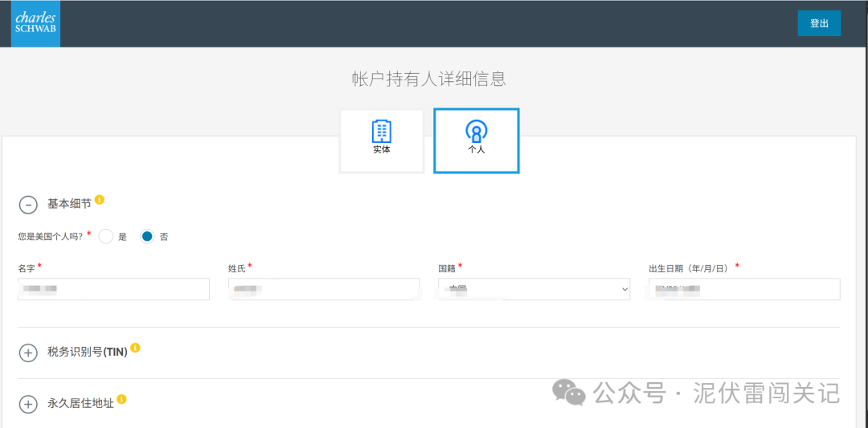Expand the 税务识别号(TIN) section
868x428 pixels.
point(27,353)
